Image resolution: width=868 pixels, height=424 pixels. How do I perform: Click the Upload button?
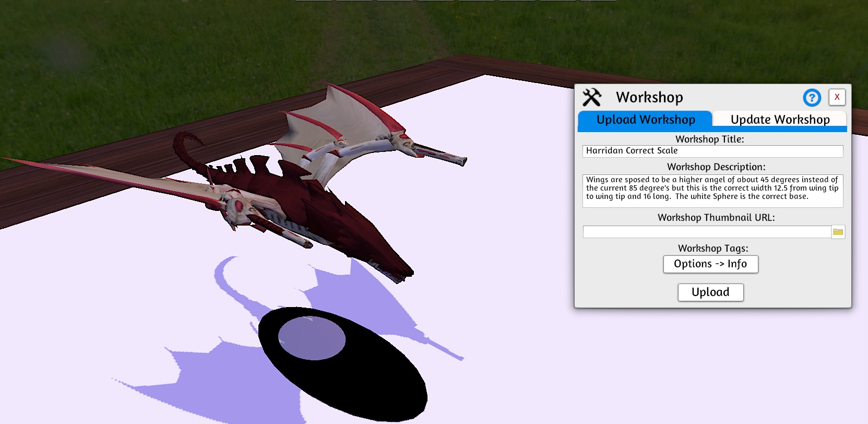[710, 292]
